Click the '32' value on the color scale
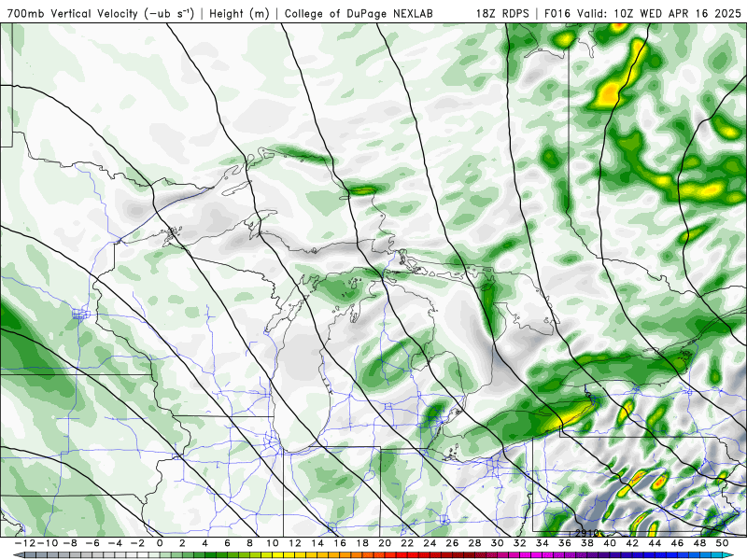 (x=520, y=543)
